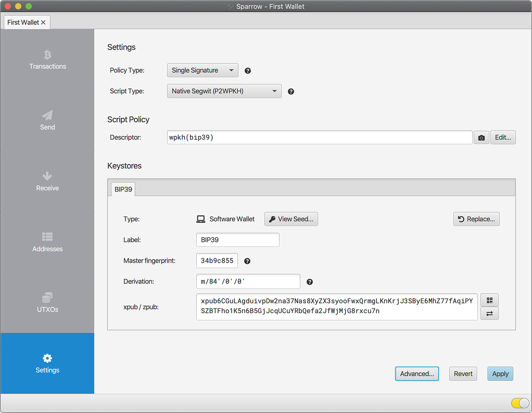The width and height of the screenshot is (532, 413).
Task: Open the Send sidebar section
Action: (x=47, y=120)
